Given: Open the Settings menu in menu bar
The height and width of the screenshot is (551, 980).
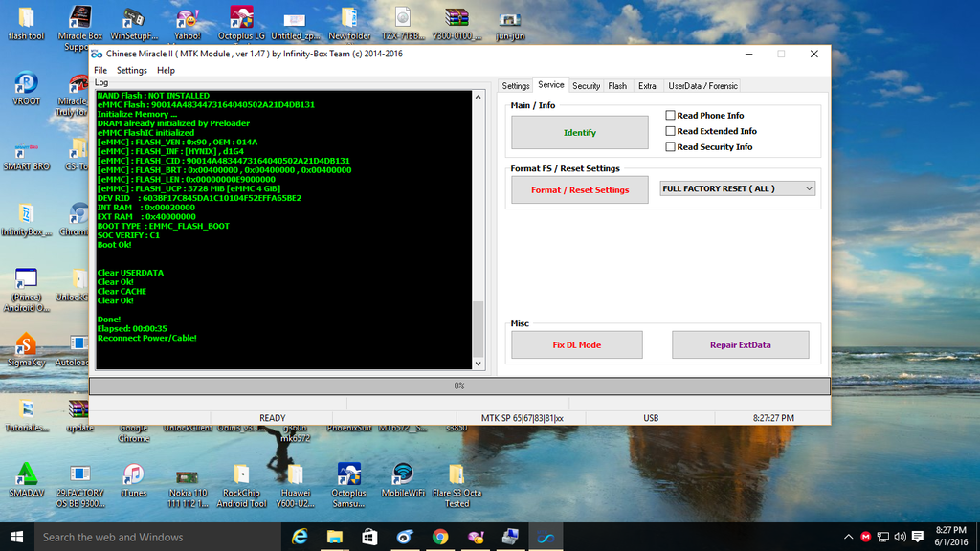Looking at the screenshot, I should coord(132,70).
